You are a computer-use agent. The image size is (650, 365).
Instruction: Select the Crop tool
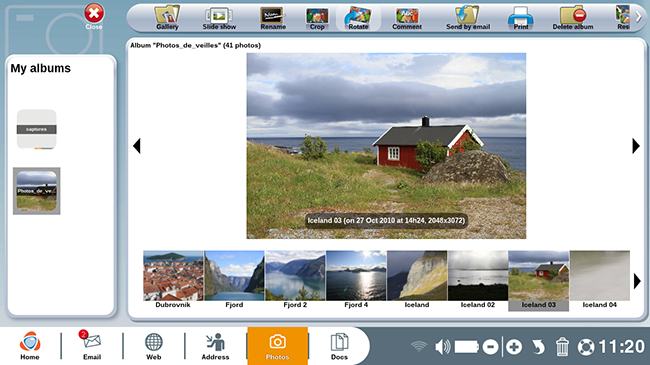pos(317,18)
